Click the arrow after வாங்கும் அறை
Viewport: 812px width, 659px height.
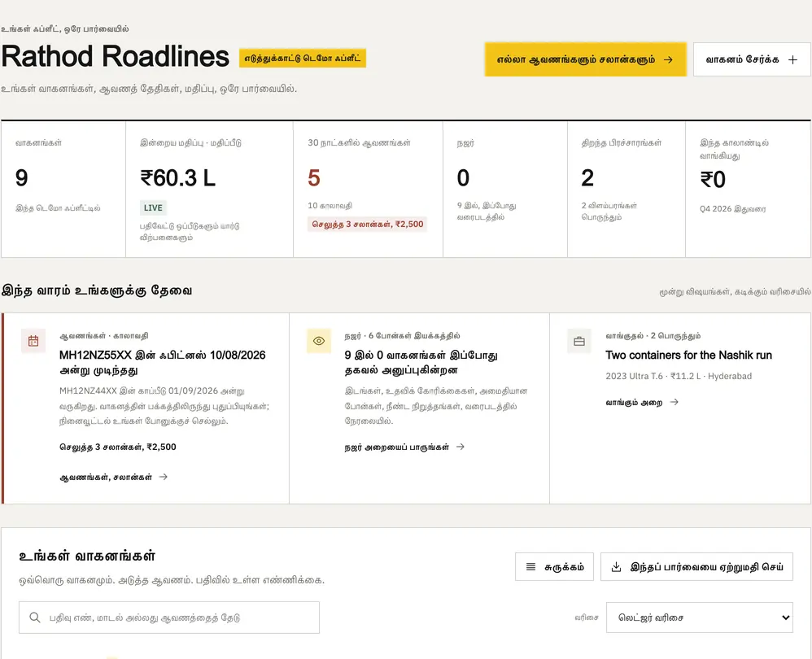[x=674, y=402]
